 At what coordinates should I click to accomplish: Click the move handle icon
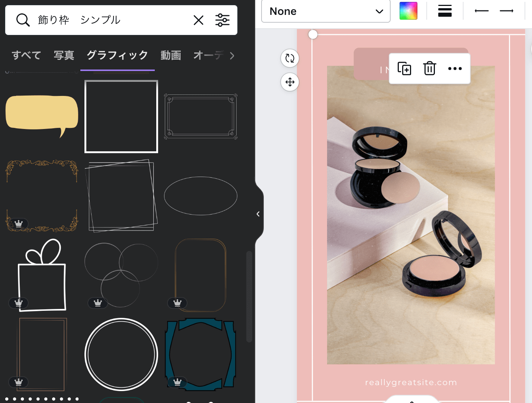[x=290, y=82]
